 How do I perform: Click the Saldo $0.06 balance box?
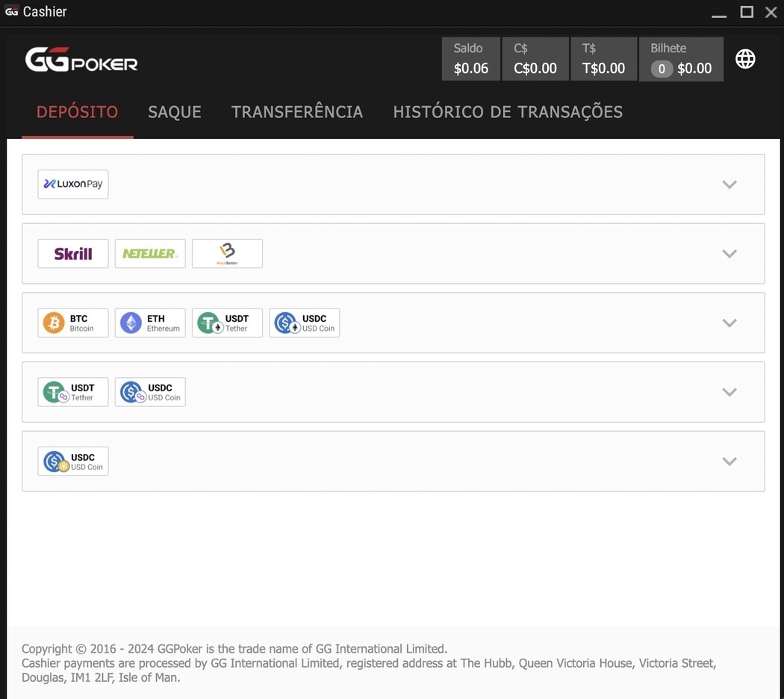pyautogui.click(x=471, y=59)
